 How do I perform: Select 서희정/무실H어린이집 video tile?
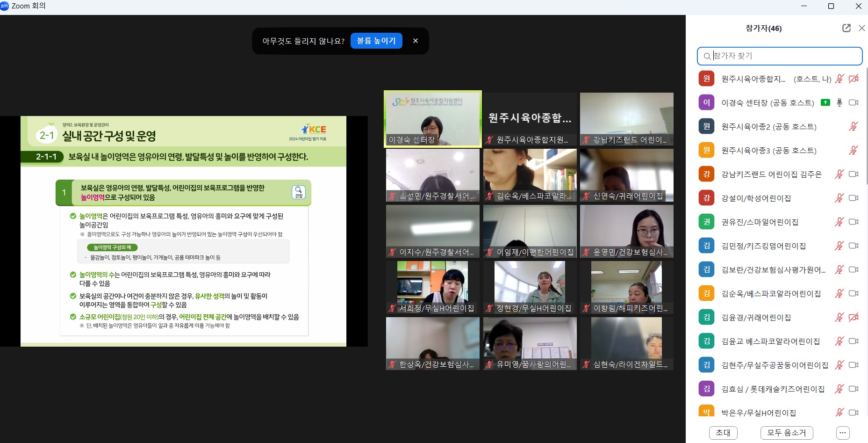pos(433,287)
